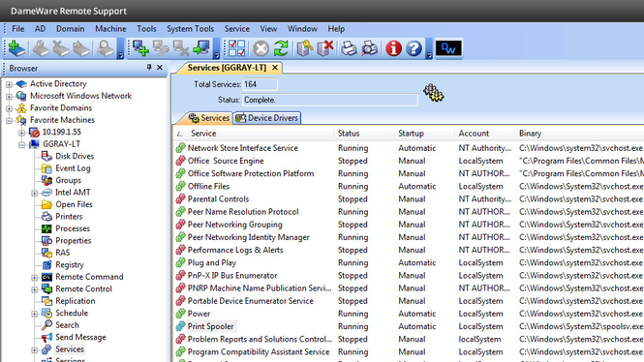Select the Plug and Play service row
The width and height of the screenshot is (644, 362).
[x=409, y=262]
